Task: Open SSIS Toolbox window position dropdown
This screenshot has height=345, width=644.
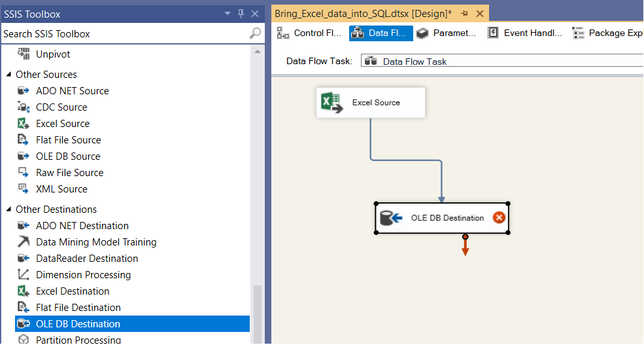Action: pos(228,13)
